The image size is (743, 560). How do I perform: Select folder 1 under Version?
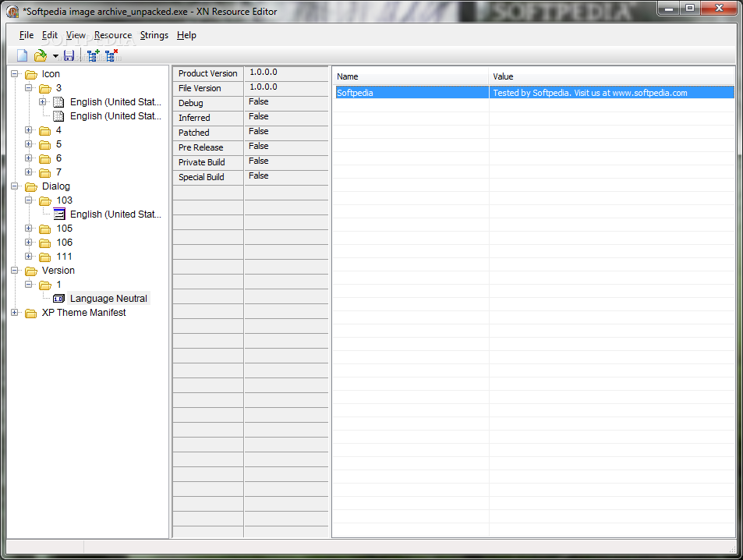pos(58,285)
